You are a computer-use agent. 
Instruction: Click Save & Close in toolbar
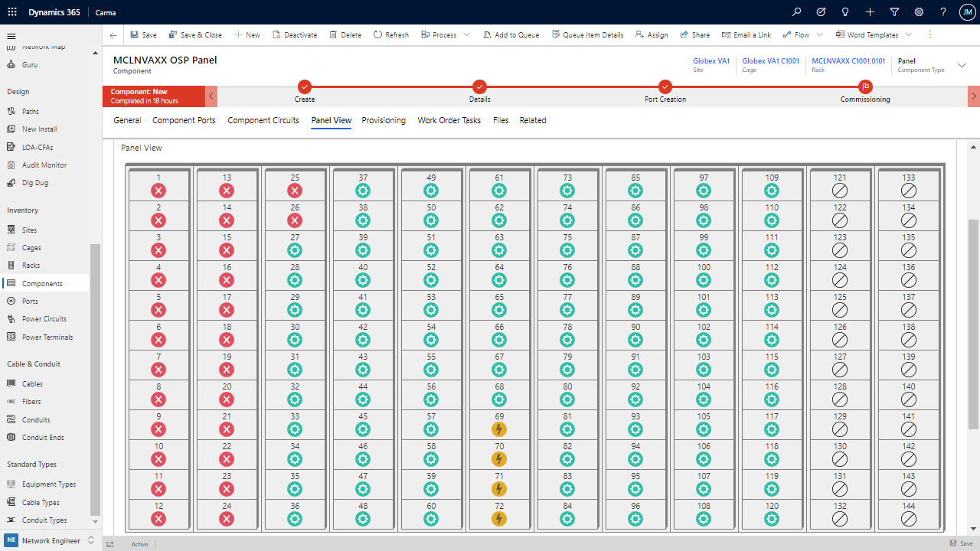[194, 35]
